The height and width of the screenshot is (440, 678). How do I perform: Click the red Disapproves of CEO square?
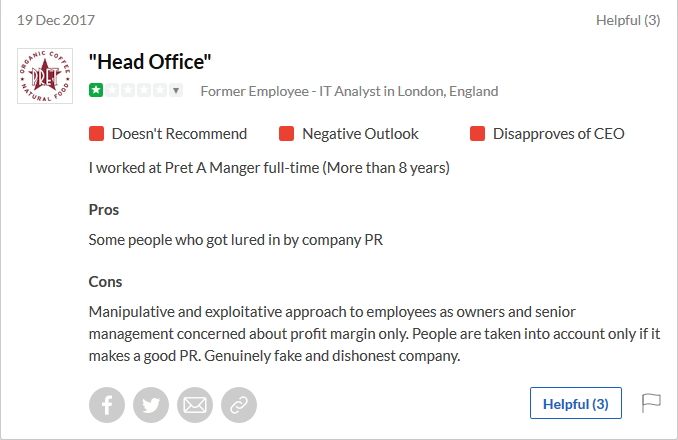(x=477, y=133)
